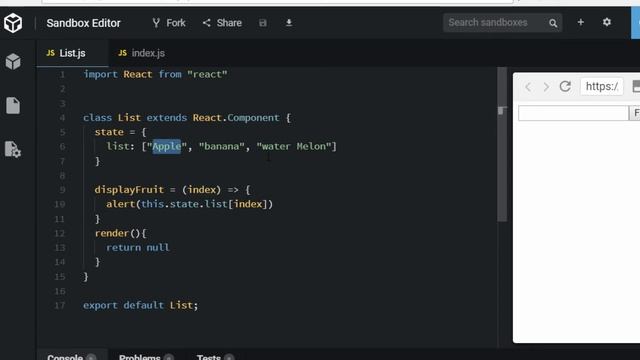Screen dimensions: 640x360
Task: Click the text input in preview page
Action: 573,113
